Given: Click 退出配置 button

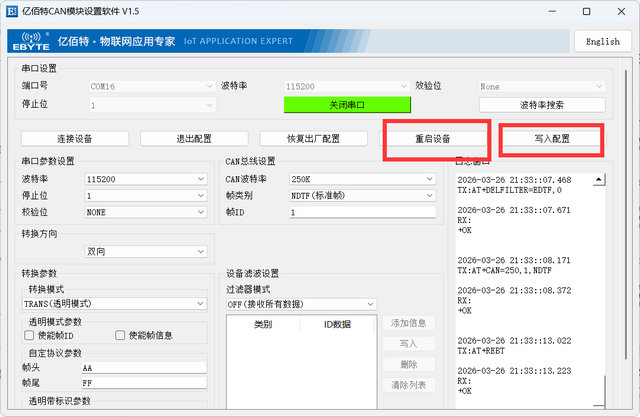Looking at the screenshot, I should 194,139.
